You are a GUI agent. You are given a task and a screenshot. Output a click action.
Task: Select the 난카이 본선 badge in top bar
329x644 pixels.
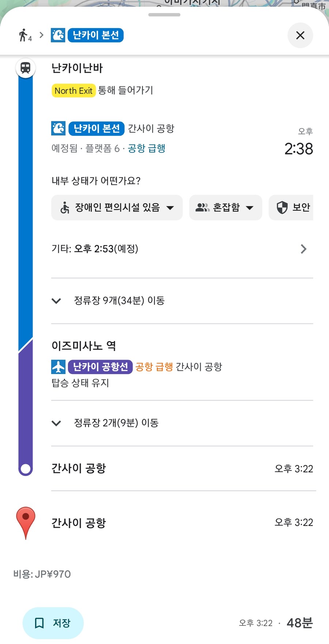click(x=95, y=35)
